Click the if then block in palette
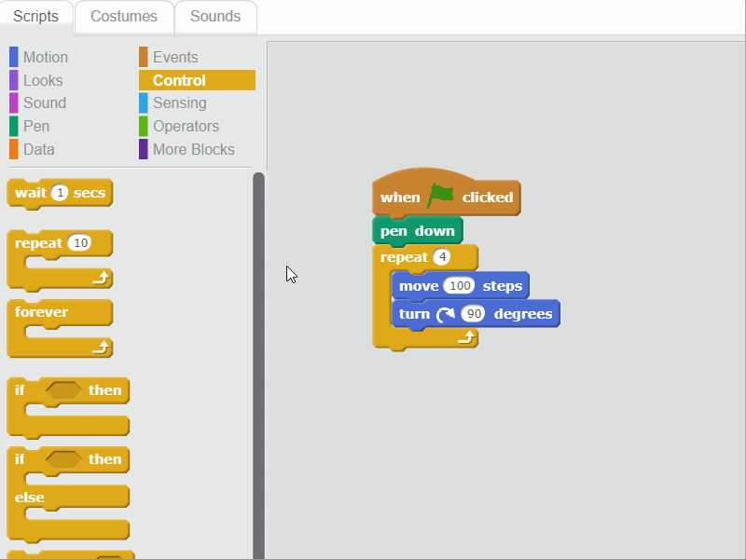The image size is (746, 560). pos(68,407)
